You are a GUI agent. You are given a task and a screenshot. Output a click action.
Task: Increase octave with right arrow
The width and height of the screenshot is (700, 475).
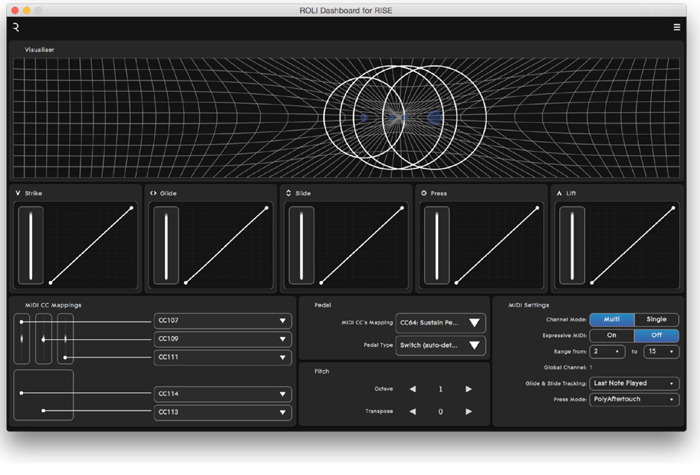point(468,389)
